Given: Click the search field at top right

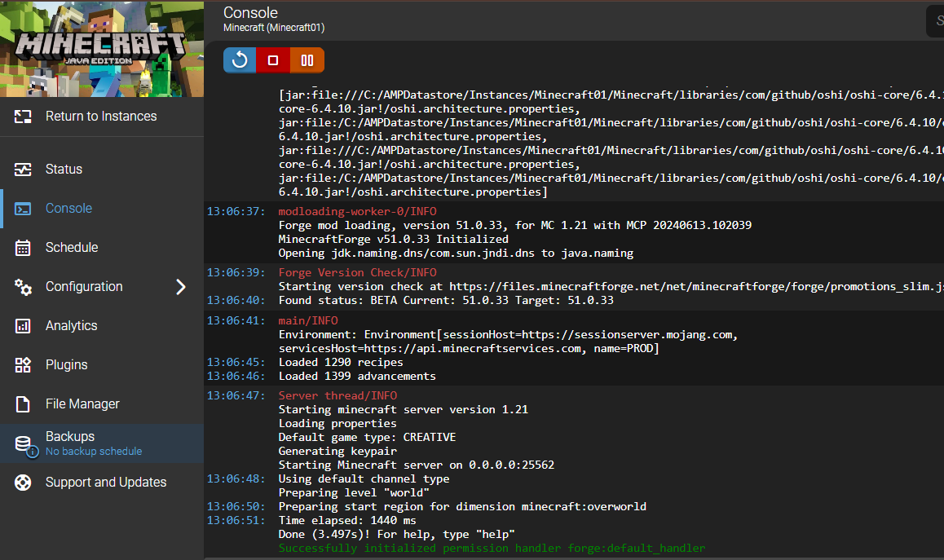Looking at the screenshot, I should (934, 21).
